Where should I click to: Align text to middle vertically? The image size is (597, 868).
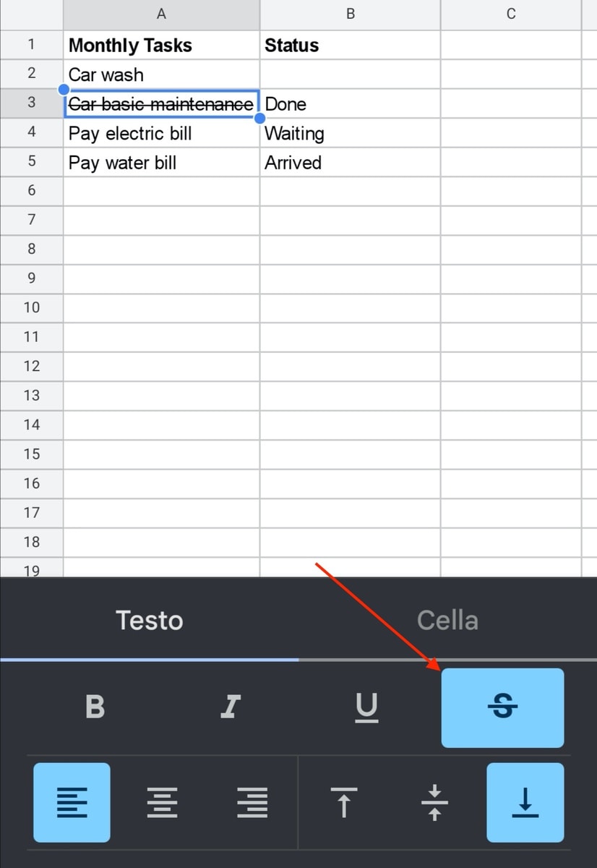(x=434, y=802)
